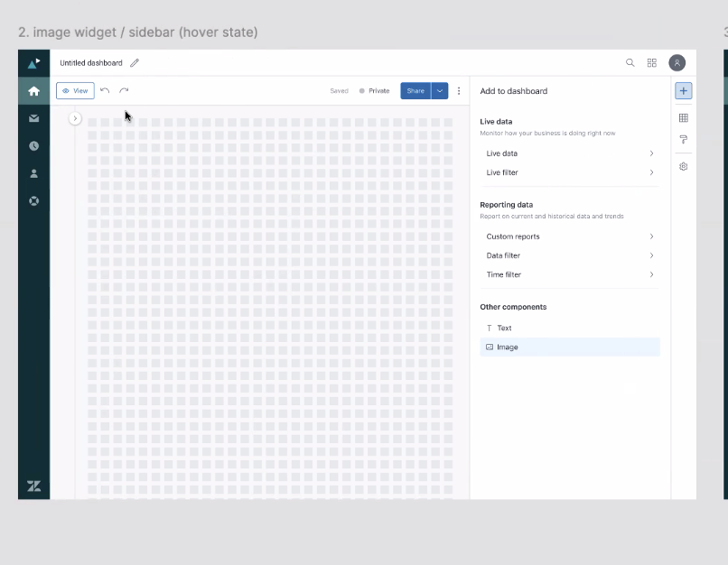Toggle the plus add-to-dashboard panel
728x565 pixels.
684,91
